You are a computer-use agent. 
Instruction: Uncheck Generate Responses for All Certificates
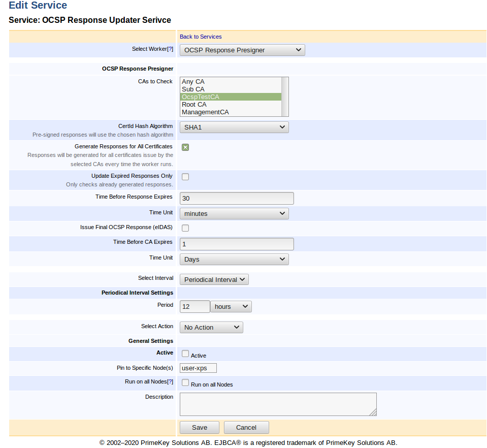[x=185, y=146]
